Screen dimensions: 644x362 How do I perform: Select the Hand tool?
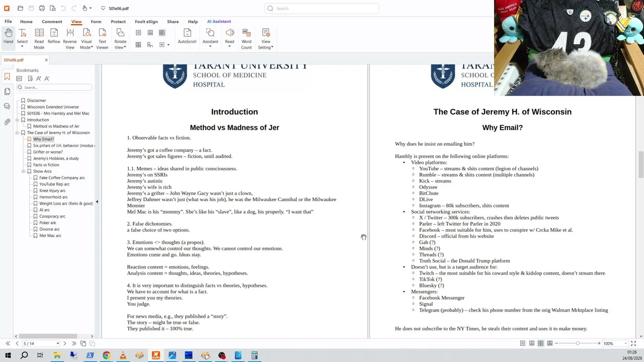[x=9, y=38]
